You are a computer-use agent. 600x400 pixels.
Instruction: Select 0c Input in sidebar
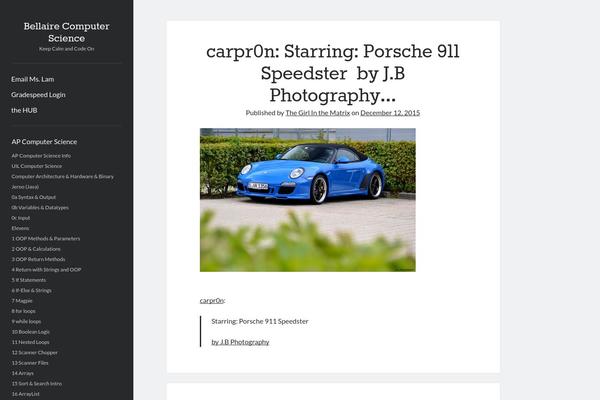click(x=20, y=218)
